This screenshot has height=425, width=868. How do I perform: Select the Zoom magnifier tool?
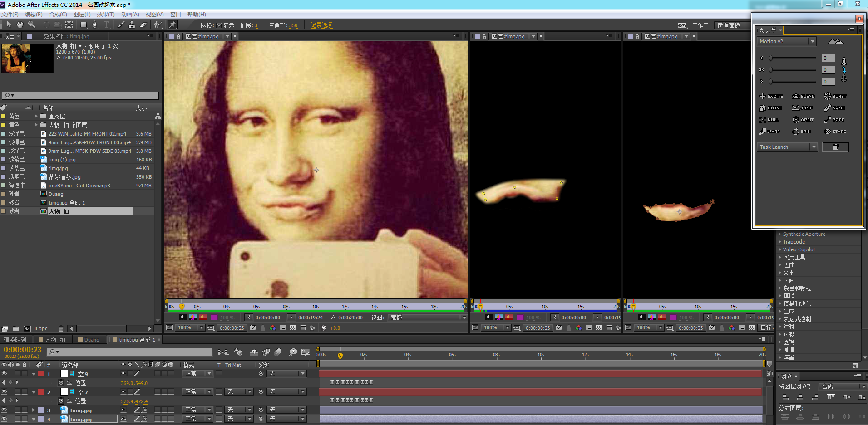point(31,25)
